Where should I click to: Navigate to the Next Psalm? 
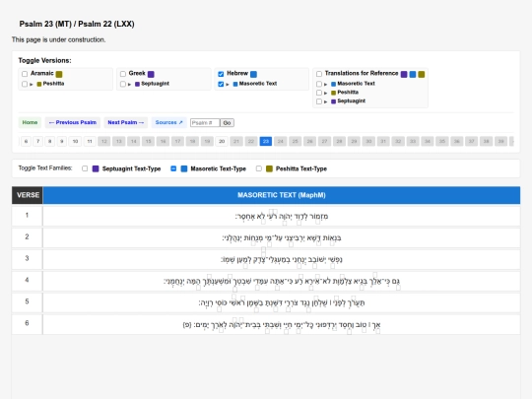pyautogui.click(x=125, y=122)
